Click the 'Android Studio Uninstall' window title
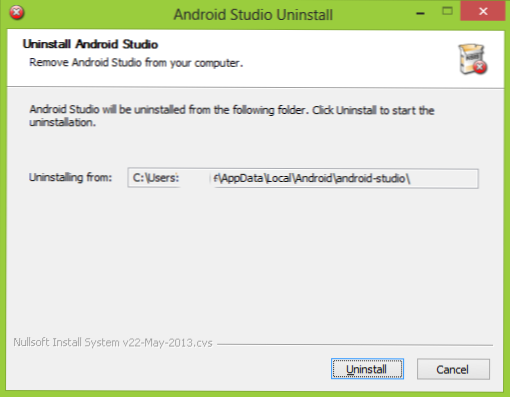 point(253,15)
